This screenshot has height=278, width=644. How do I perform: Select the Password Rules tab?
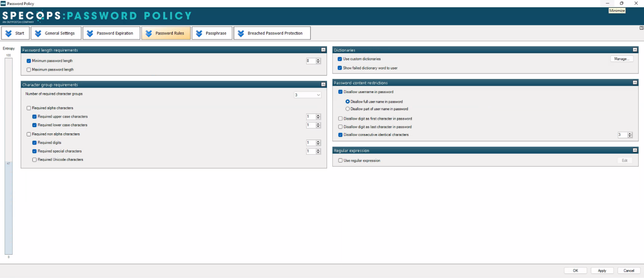166,33
